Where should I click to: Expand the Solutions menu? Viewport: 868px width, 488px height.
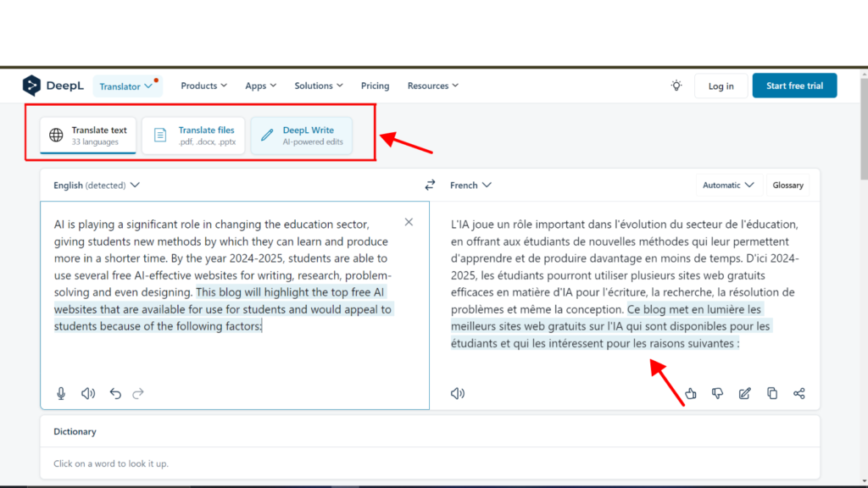point(319,86)
